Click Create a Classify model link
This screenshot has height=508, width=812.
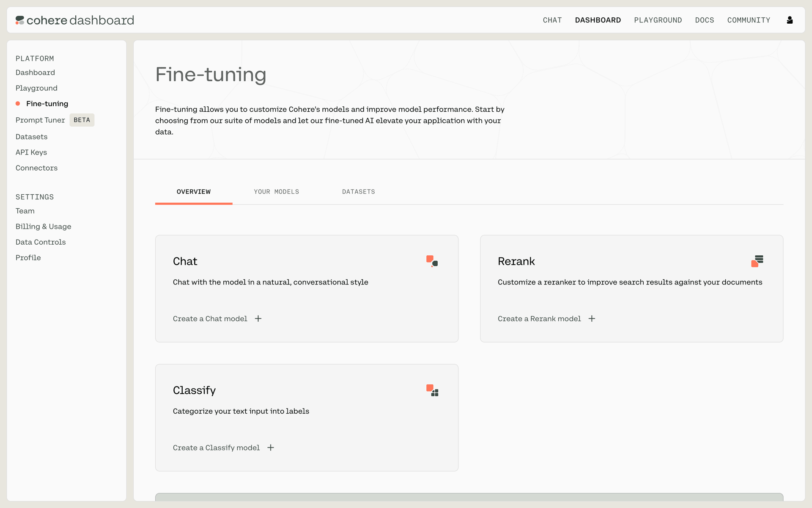[216, 448]
